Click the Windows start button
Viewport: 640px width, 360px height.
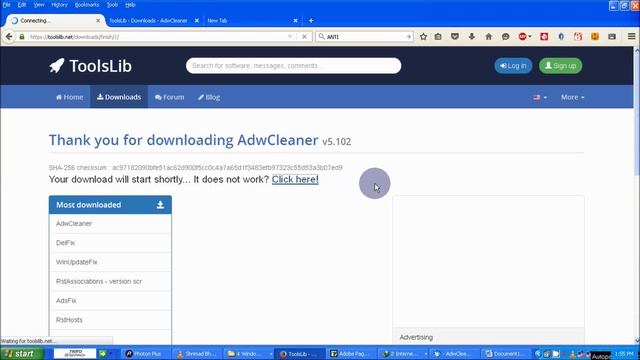click(x=22, y=353)
